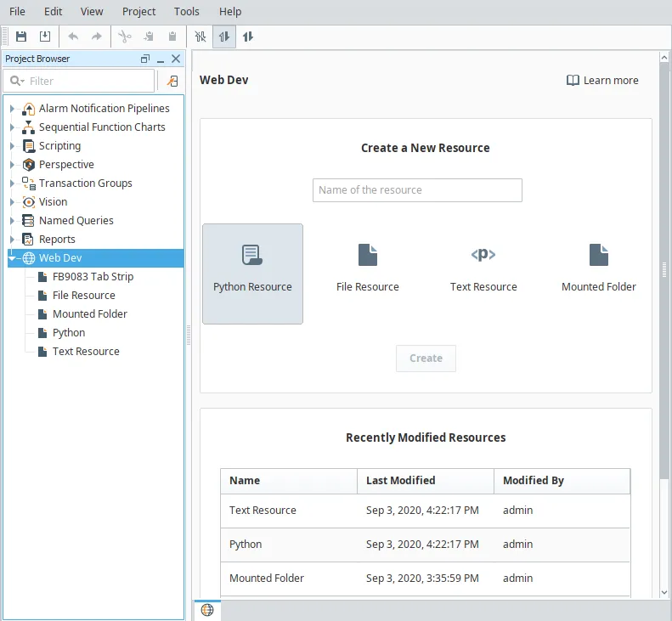Open the Tools menu
The image size is (672, 621).
click(x=187, y=12)
